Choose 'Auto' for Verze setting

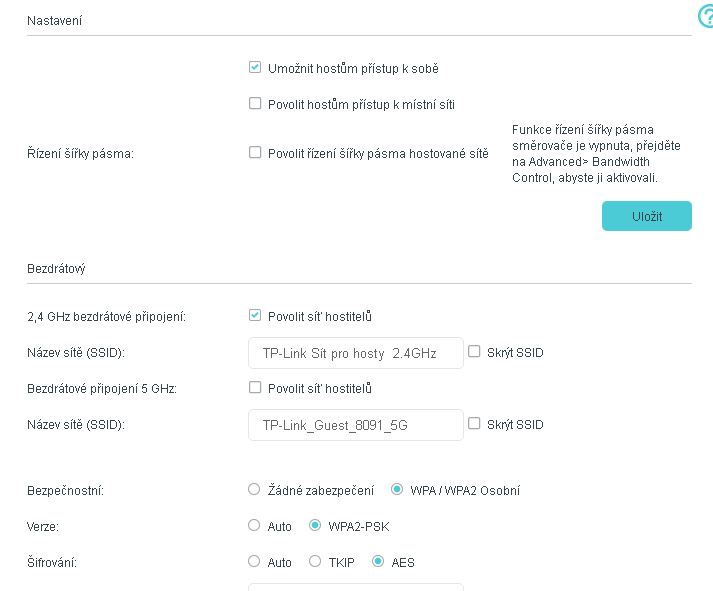tap(254, 526)
